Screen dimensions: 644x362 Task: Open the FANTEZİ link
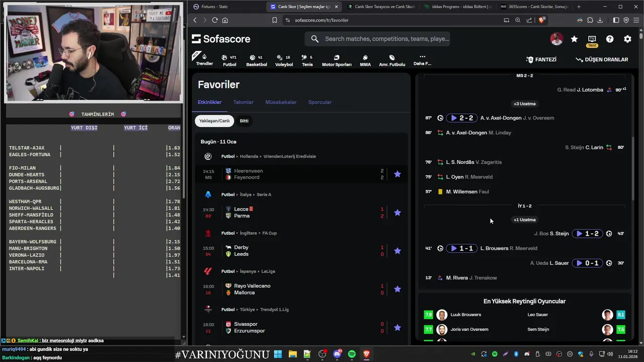pos(541,59)
